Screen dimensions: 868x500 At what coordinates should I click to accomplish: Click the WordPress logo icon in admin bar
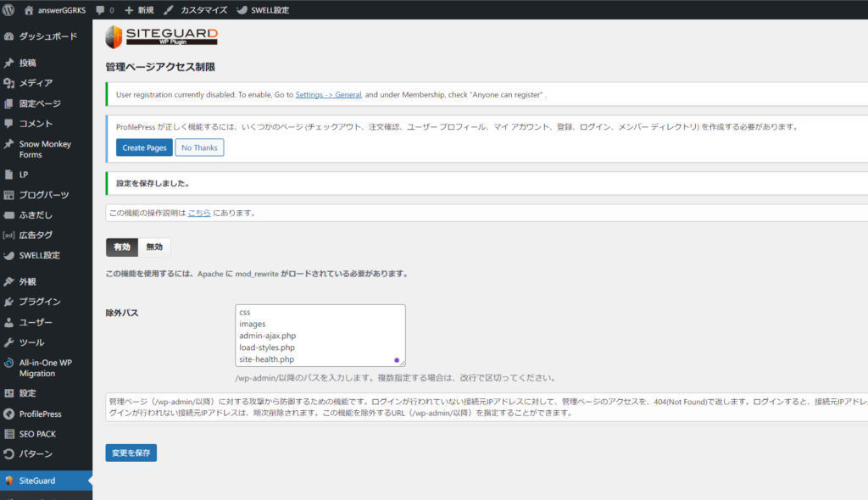(x=9, y=10)
